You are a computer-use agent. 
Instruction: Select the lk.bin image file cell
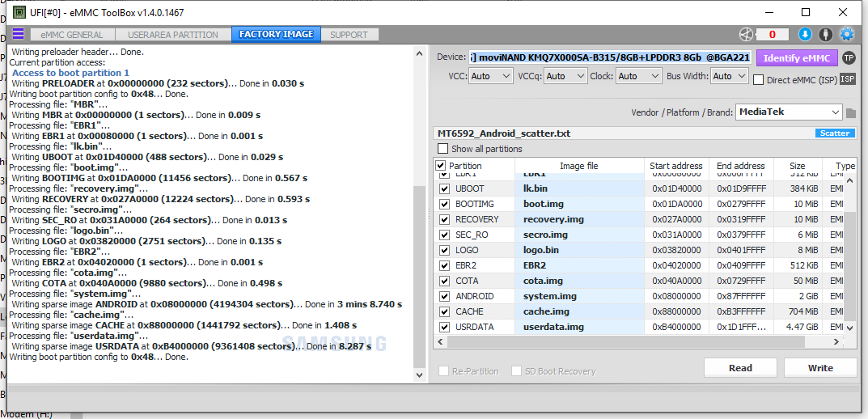point(579,188)
